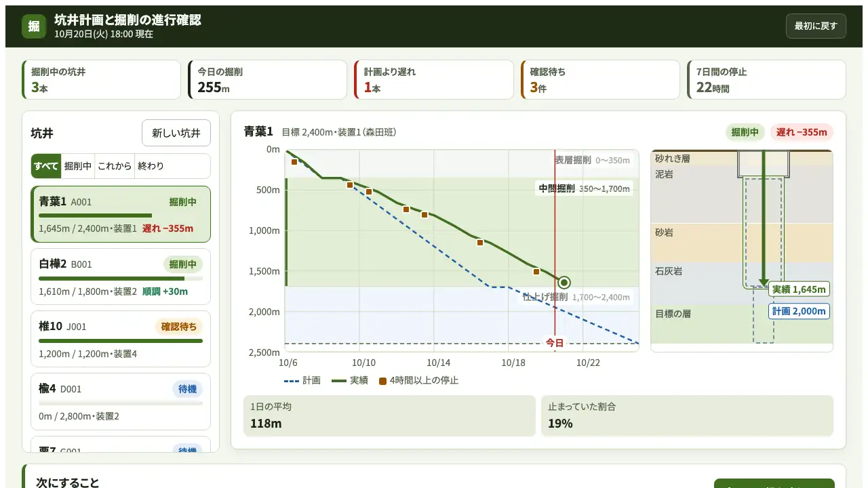Click the 4時間以上の停止 legend item
The width and height of the screenshot is (868, 488).
pyautogui.click(x=419, y=380)
